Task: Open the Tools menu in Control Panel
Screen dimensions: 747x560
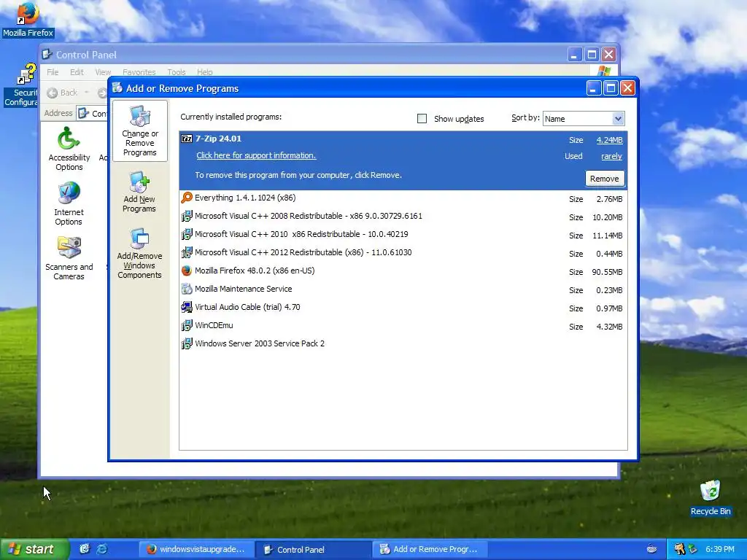Action: click(177, 72)
